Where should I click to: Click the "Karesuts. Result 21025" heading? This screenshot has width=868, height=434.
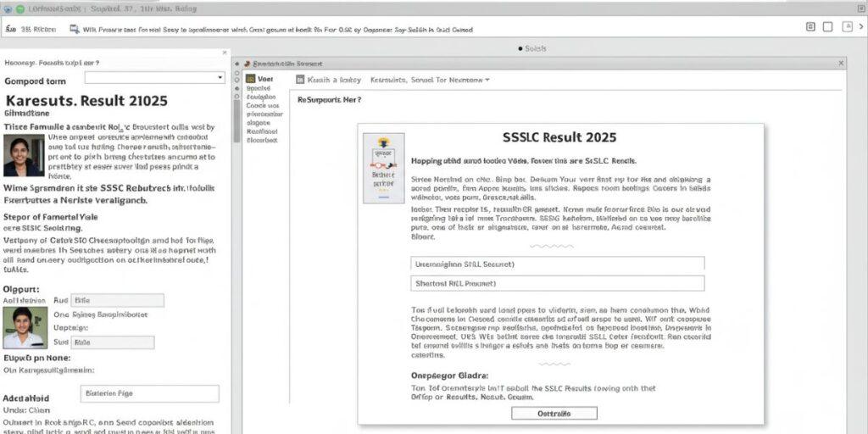[x=86, y=101]
